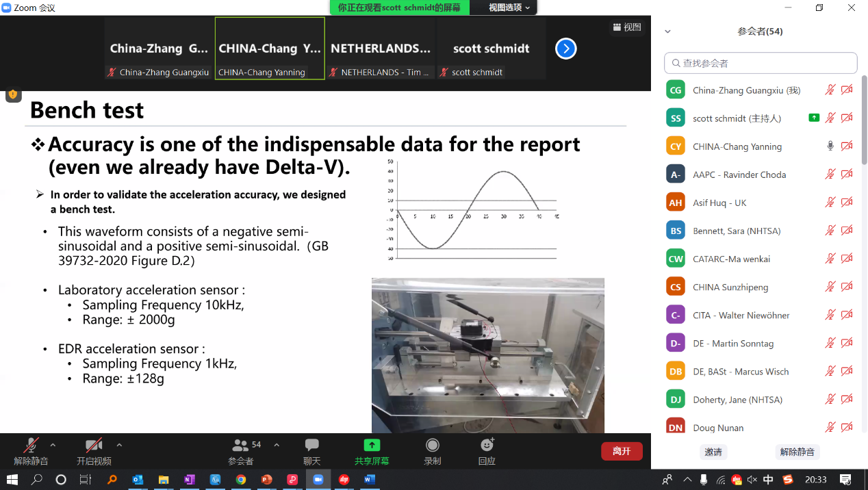Toggle the microphone icon for CHINA-Chang Yanning

coord(830,146)
